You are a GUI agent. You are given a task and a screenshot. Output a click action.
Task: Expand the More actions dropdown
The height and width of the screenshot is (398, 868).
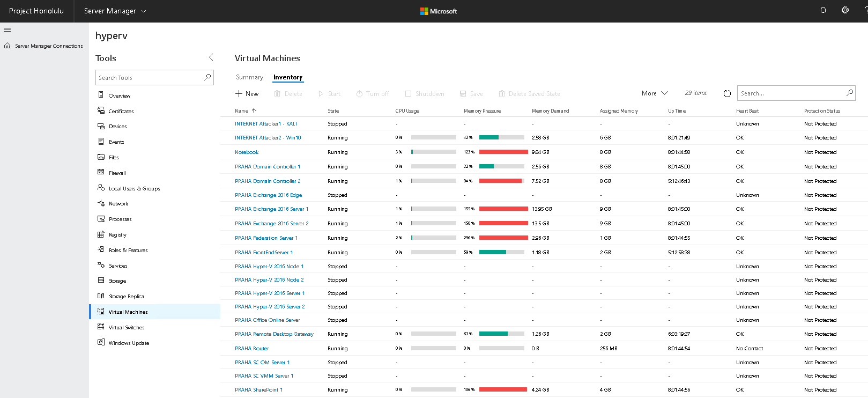point(655,93)
